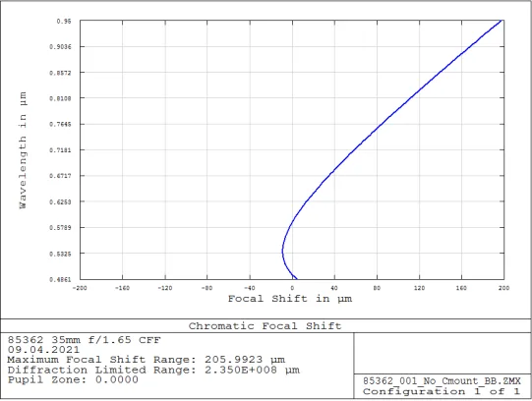Click x-axis tick label '120'

[419, 288]
